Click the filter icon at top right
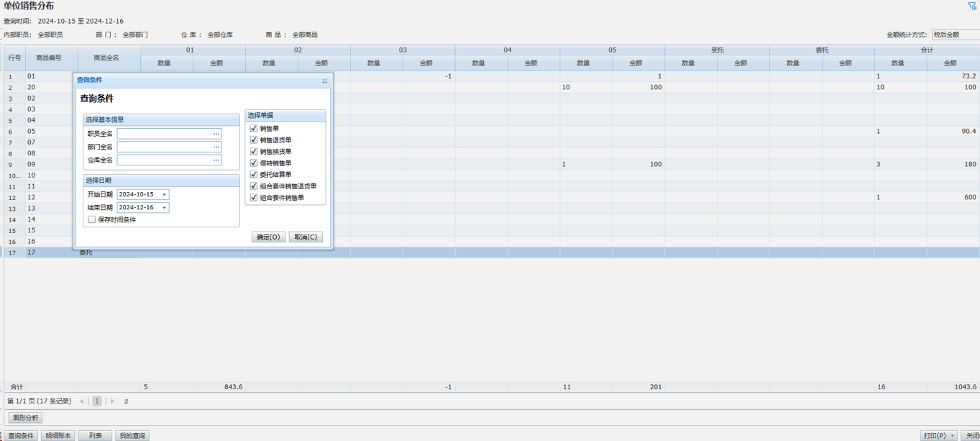This screenshot has width=980, height=441. point(972,6)
